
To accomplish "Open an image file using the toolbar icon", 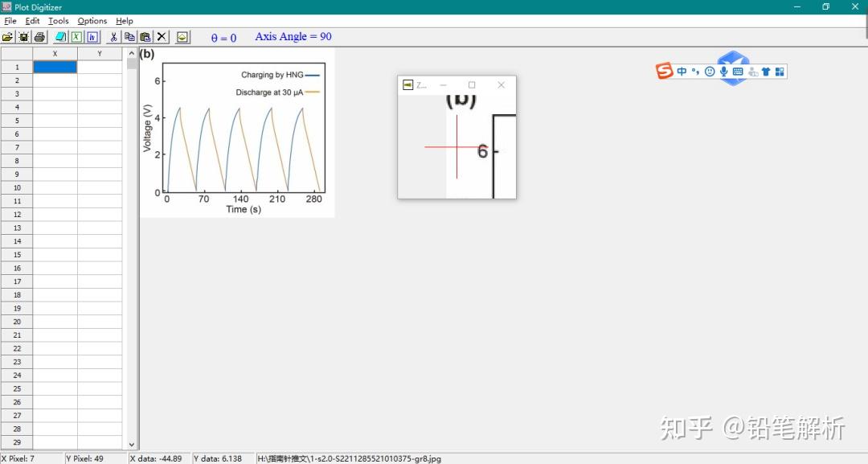I will click(7, 36).
